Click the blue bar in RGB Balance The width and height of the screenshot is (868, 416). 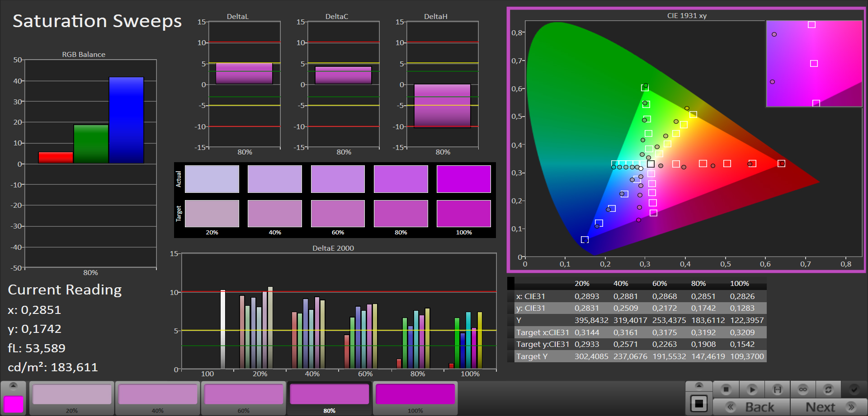[126, 120]
